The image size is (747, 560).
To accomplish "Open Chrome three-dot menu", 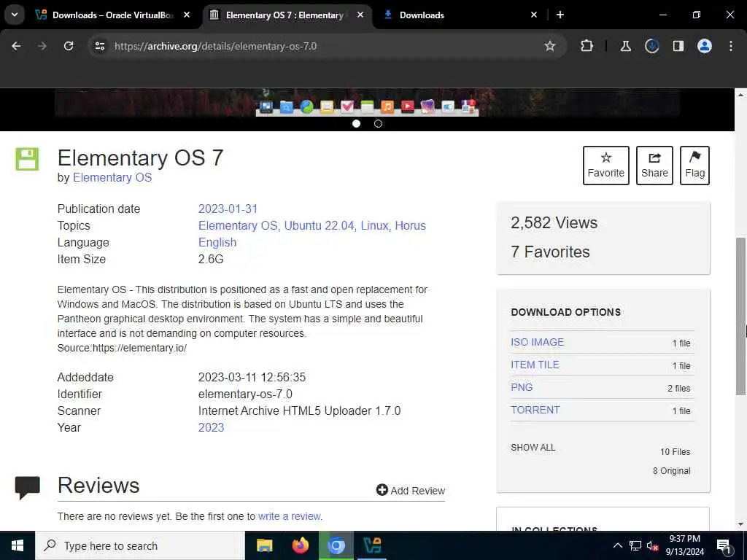I will [x=731, y=46].
